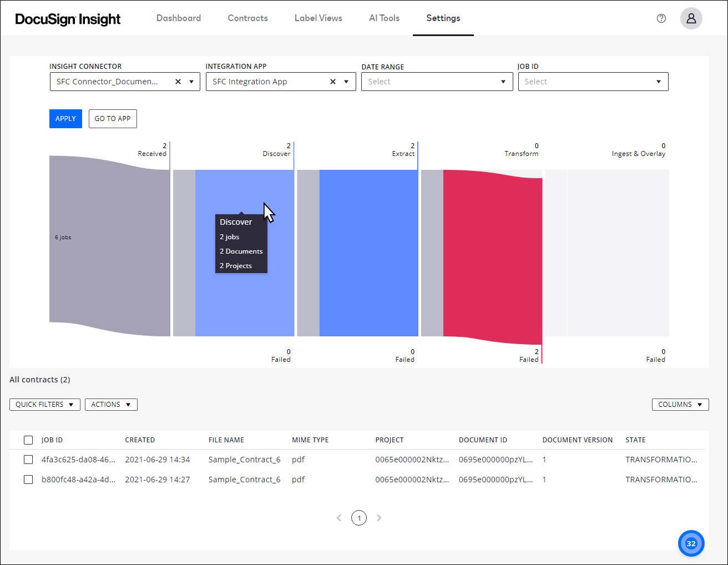Click the red Transform failed bar
The width and height of the screenshot is (728, 565).
[x=493, y=258]
